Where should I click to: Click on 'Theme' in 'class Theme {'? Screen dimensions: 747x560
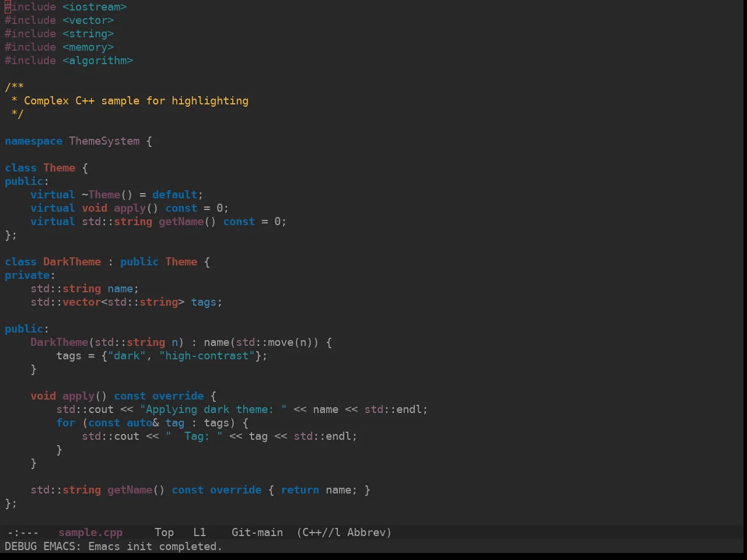coord(59,168)
